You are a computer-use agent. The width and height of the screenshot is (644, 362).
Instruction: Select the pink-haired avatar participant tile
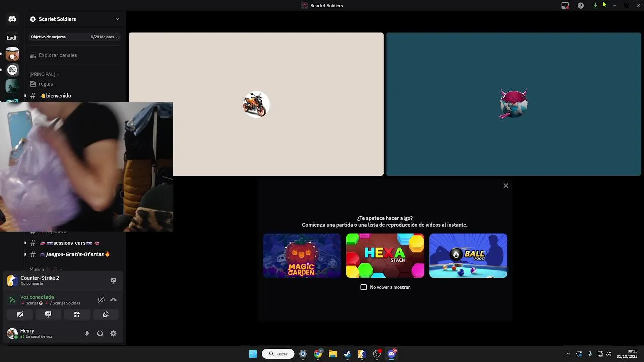coord(514,104)
